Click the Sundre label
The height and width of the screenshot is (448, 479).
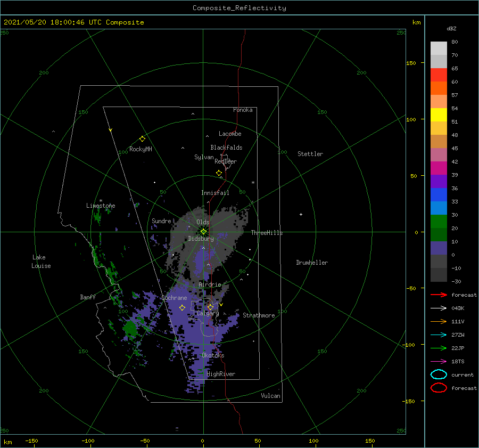[x=161, y=221]
